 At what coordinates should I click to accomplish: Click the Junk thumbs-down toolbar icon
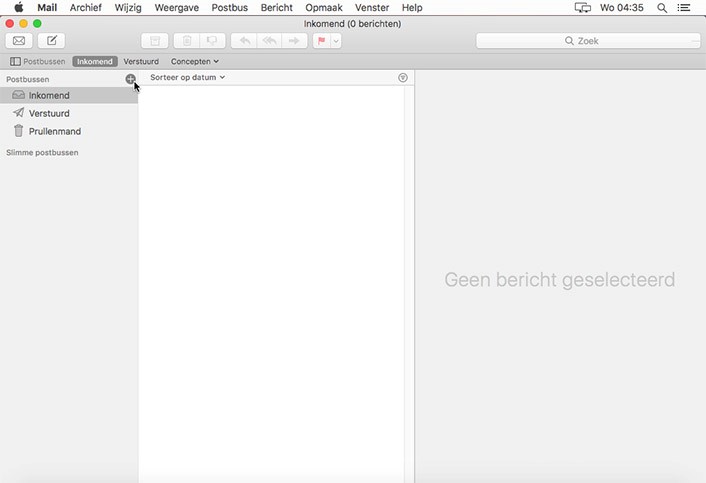pyautogui.click(x=211, y=41)
